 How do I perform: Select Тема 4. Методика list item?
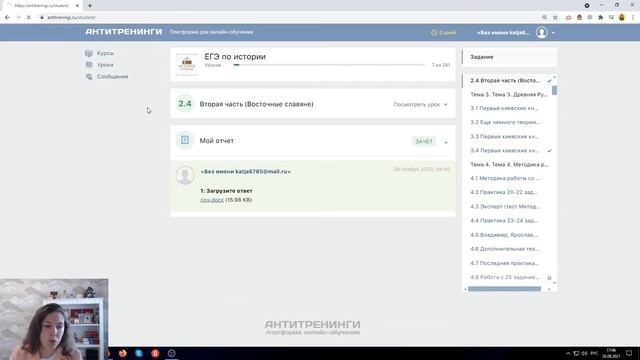[509, 164]
